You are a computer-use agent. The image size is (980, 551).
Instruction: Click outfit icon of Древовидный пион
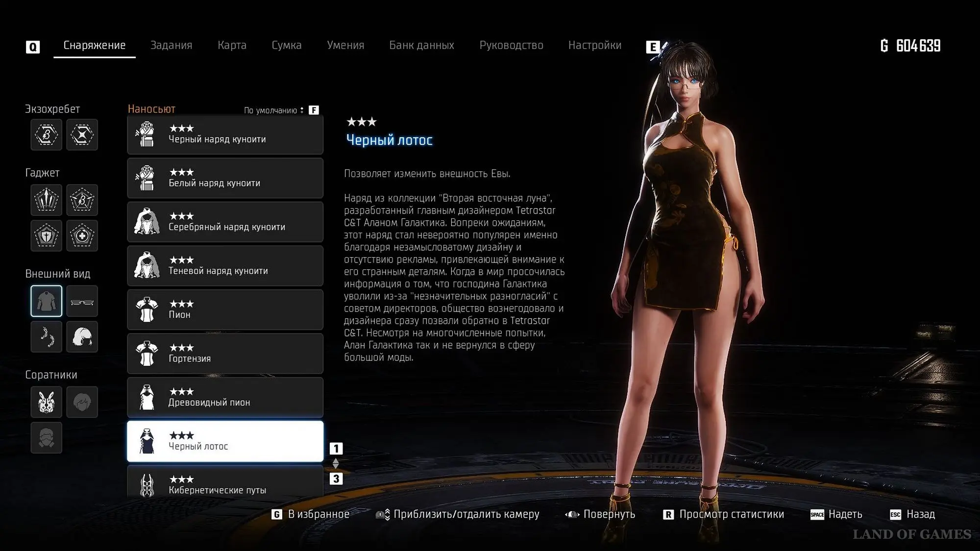[147, 397]
